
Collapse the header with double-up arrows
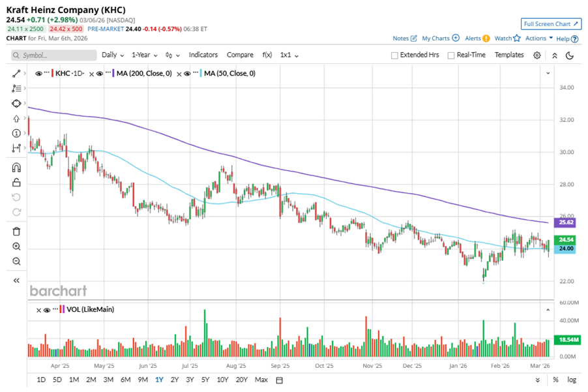[555, 55]
